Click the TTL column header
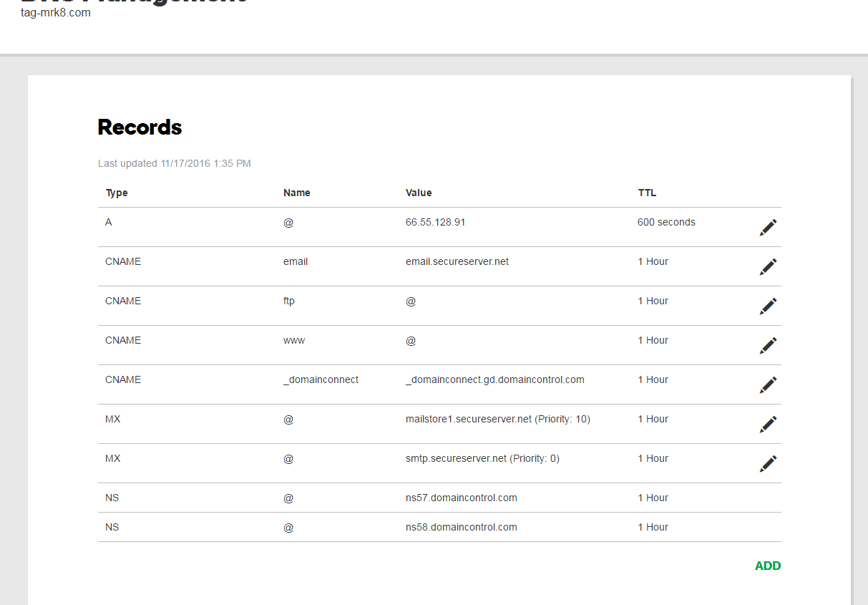 [x=647, y=193]
